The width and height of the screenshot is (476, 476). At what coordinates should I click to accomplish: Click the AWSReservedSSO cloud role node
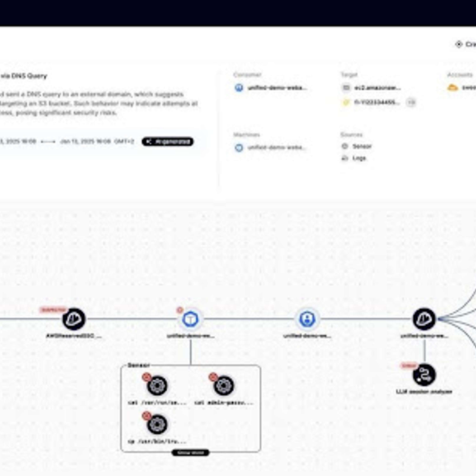click(74, 319)
